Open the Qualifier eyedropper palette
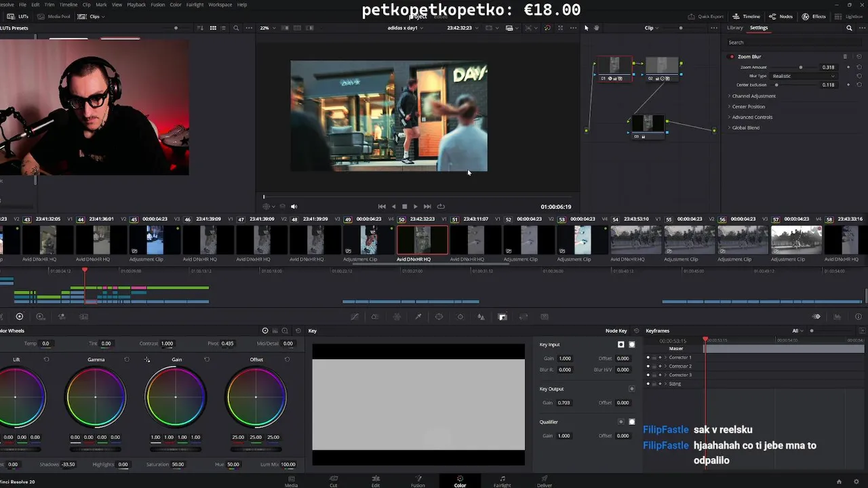This screenshot has width=868, height=488. tap(418, 317)
